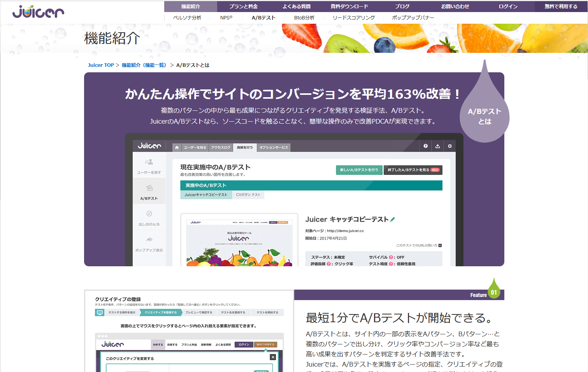The image size is (588, 372).
Task: Select the リードスコアリング sub-navigation link
Action: 354,18
